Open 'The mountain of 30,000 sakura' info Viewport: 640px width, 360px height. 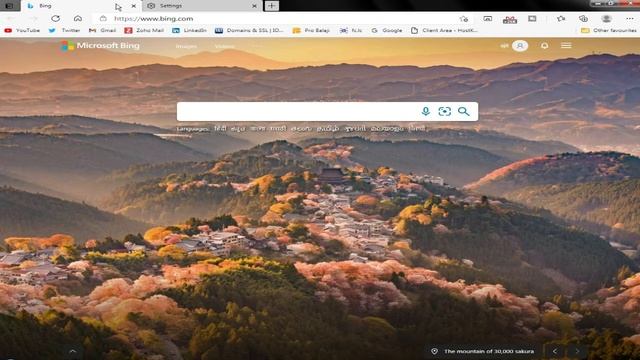(x=483, y=351)
